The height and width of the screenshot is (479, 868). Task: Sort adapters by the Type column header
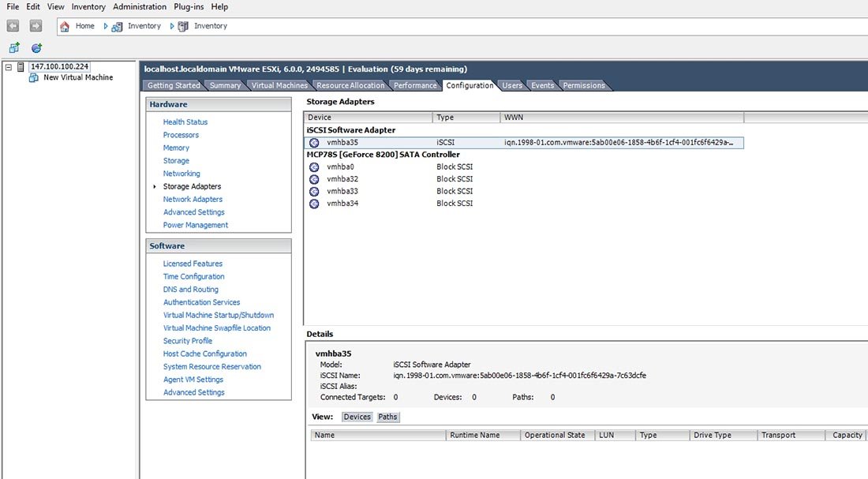point(445,117)
